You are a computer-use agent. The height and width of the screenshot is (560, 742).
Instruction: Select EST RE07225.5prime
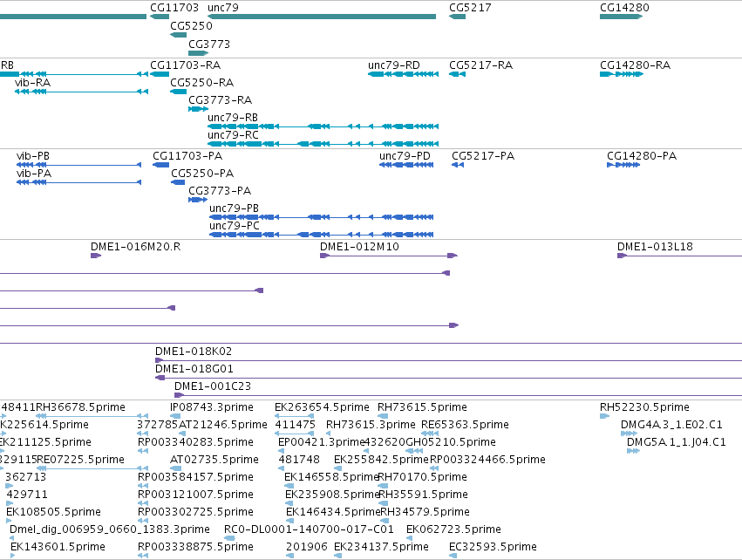pyautogui.click(x=92, y=468)
